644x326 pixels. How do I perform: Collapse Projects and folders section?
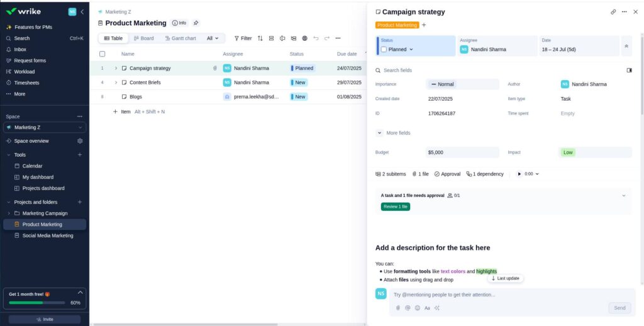9,202
